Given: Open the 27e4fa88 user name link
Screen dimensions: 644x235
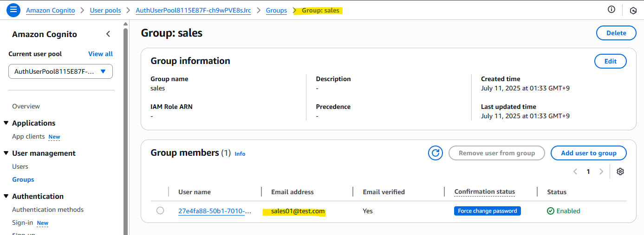Looking at the screenshot, I should pos(215,211).
